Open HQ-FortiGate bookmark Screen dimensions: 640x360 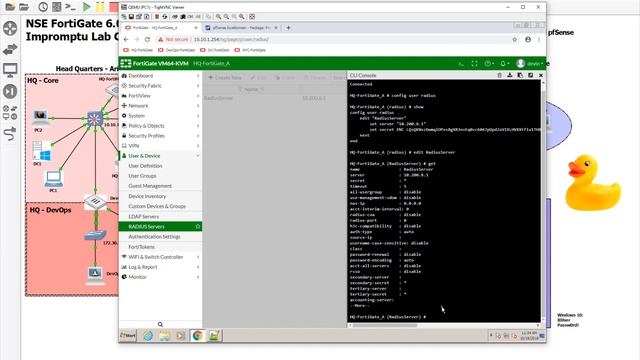point(138,50)
